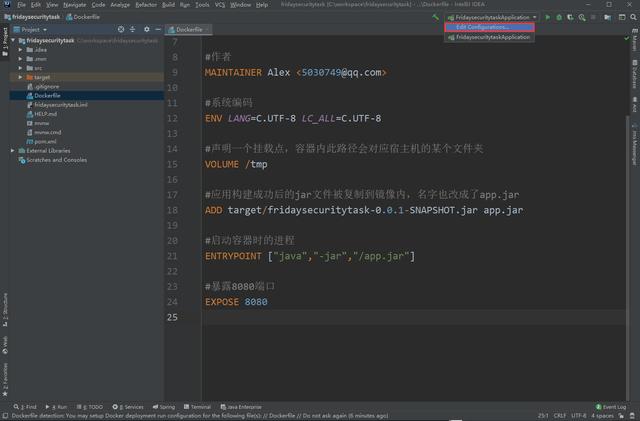Expand the target folder in project tree
Image resolution: width=640 pixels, height=421 pixels.
(x=21, y=76)
